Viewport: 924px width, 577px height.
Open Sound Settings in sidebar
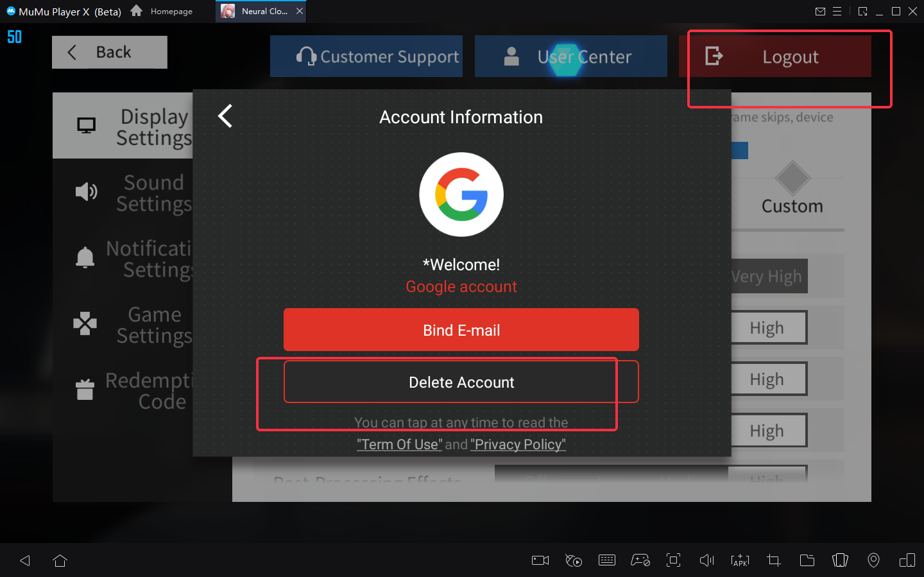coord(123,193)
